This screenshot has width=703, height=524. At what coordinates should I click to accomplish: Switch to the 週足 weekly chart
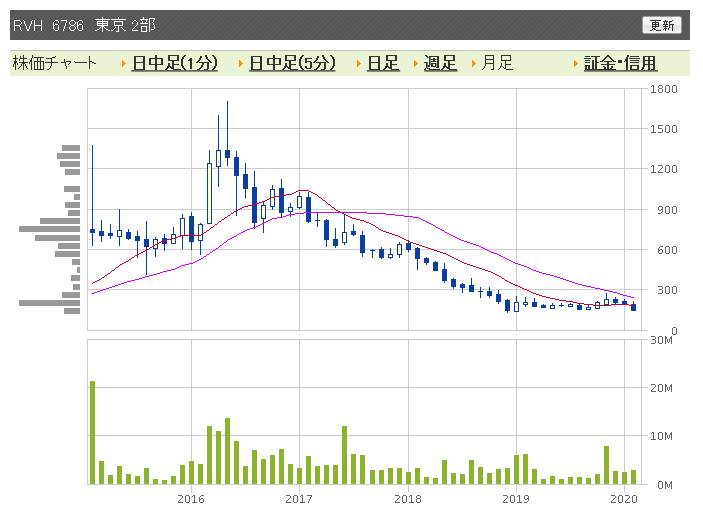click(440, 63)
